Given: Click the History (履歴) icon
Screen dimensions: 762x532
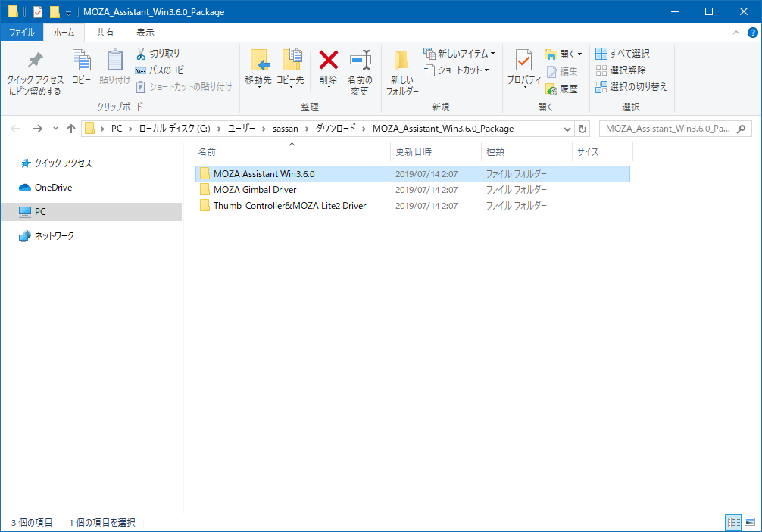Looking at the screenshot, I should pos(551,89).
